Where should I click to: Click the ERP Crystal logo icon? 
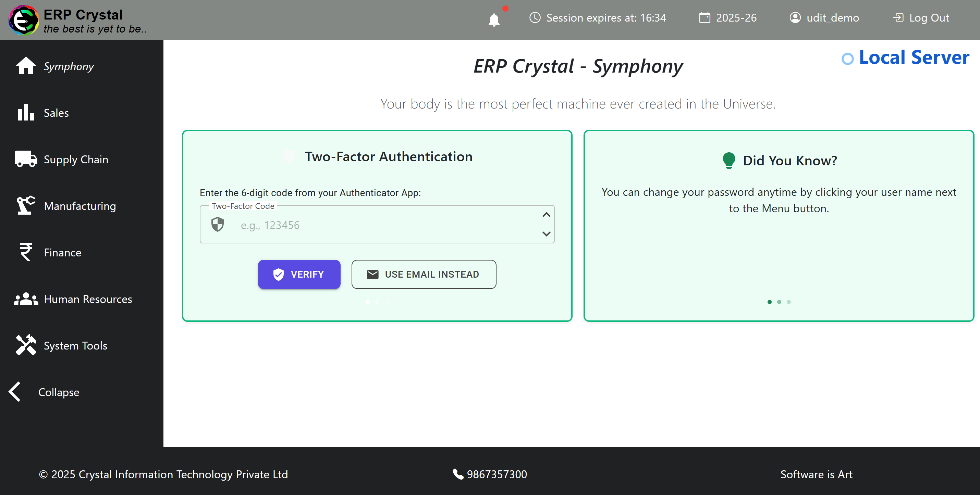click(24, 20)
